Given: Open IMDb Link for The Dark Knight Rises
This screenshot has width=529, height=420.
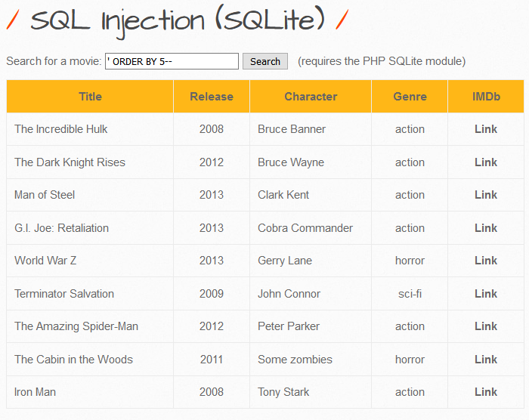Looking at the screenshot, I should coord(486,162).
